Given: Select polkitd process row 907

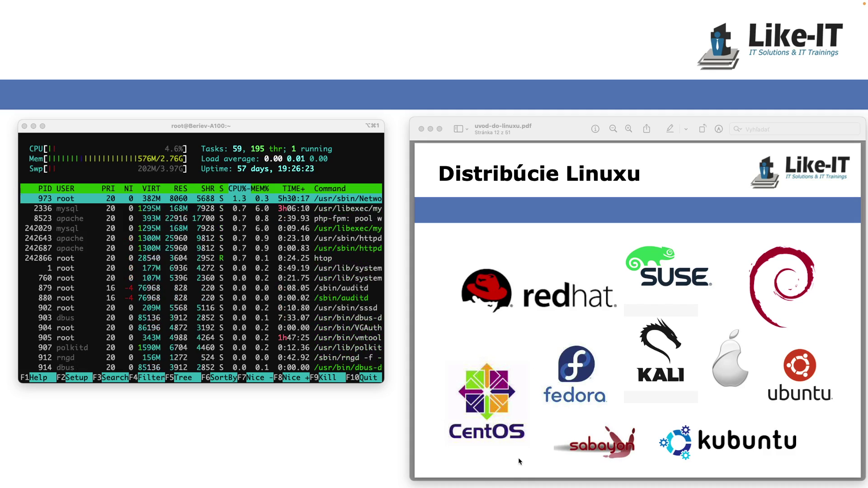Looking at the screenshot, I should 201,347.
